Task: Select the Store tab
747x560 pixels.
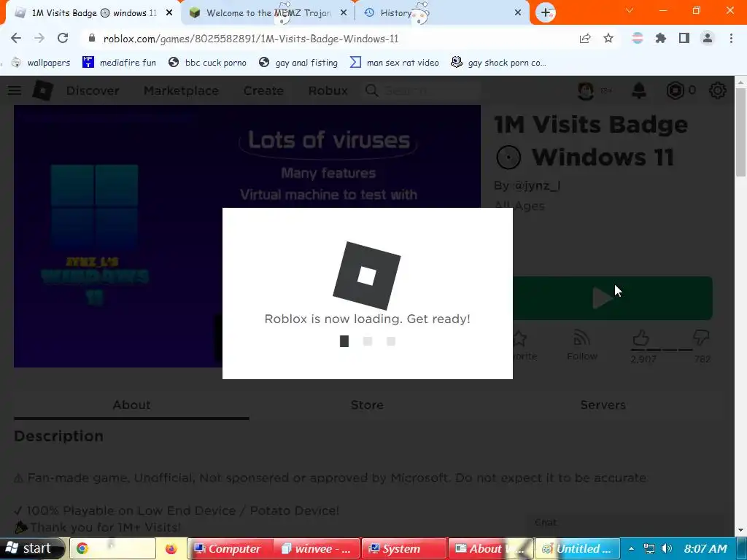Action: [x=367, y=405]
